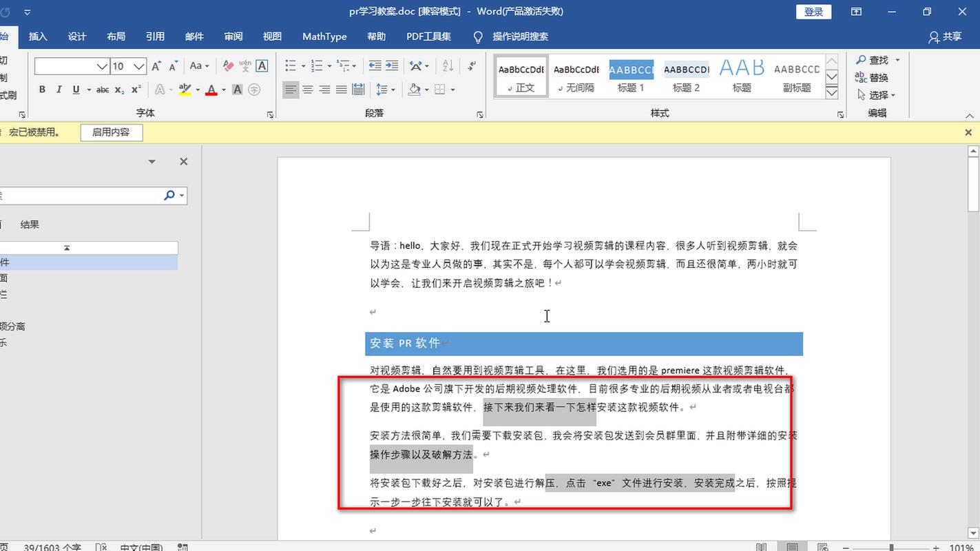Screen dimensions: 980x551
Task: Apply strikethrough formatting
Action: [x=103, y=90]
